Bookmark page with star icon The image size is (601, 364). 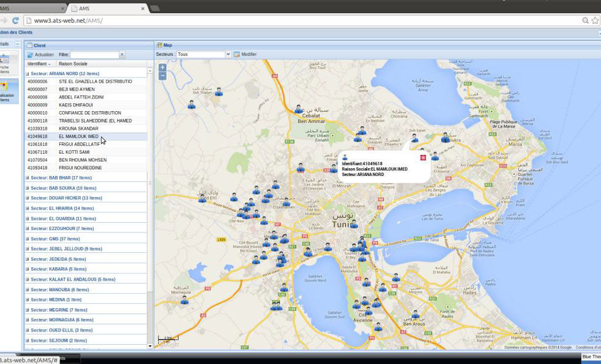click(594, 20)
